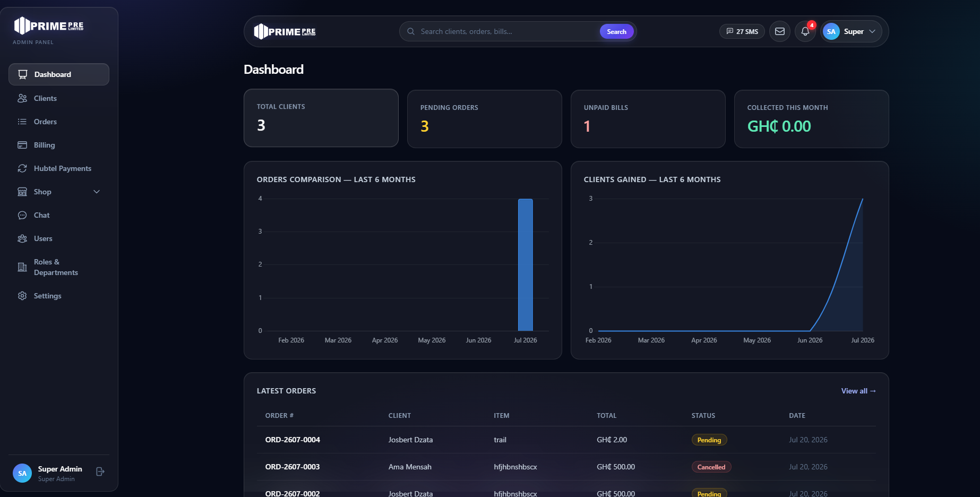Click the SA avatar in top bar

tap(831, 31)
